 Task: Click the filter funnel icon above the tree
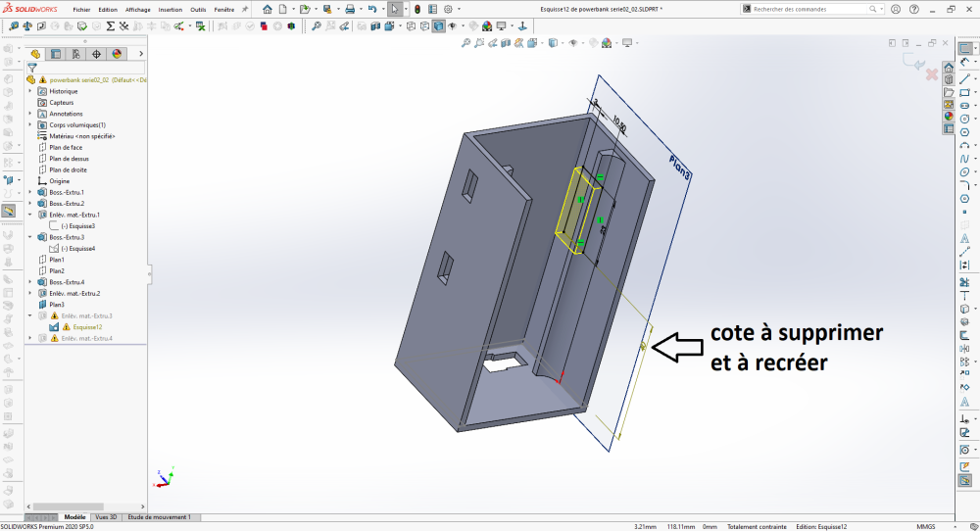(32, 68)
